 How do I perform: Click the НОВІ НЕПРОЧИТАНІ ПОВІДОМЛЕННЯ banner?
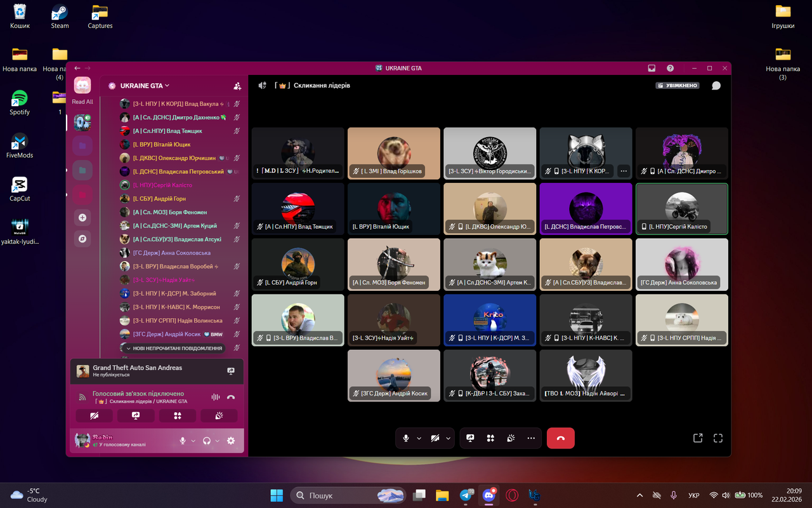[173, 348]
